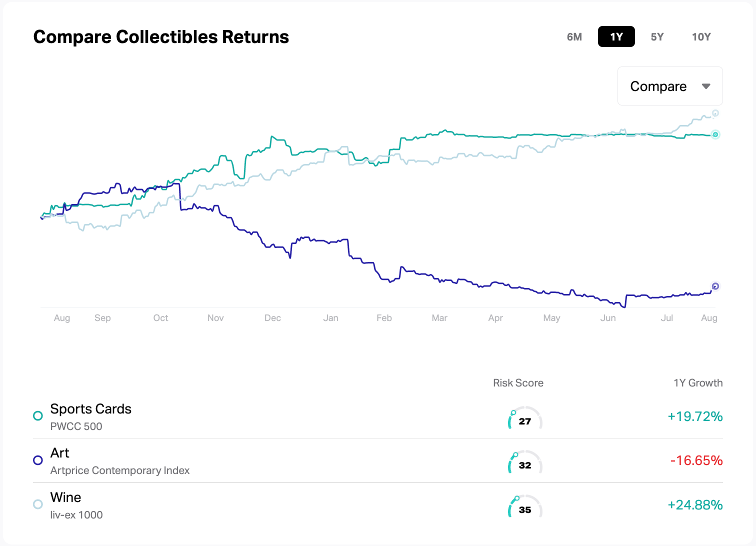Switch to the 5Y time range tab
This screenshot has width=756, height=546.
[657, 36]
